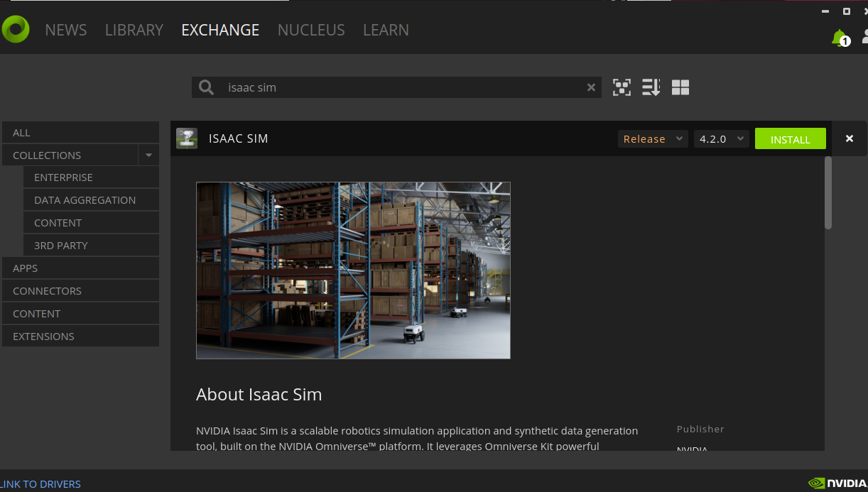Open the sort order icon
Screen dimensions: 868x492
point(651,87)
